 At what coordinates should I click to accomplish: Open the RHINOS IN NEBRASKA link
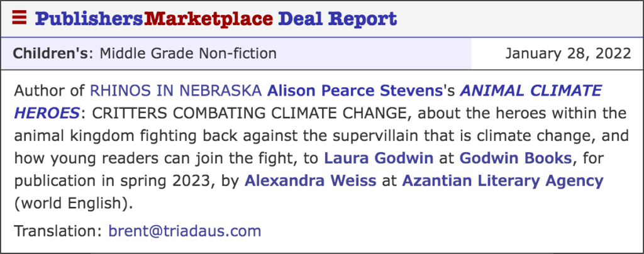point(176,91)
